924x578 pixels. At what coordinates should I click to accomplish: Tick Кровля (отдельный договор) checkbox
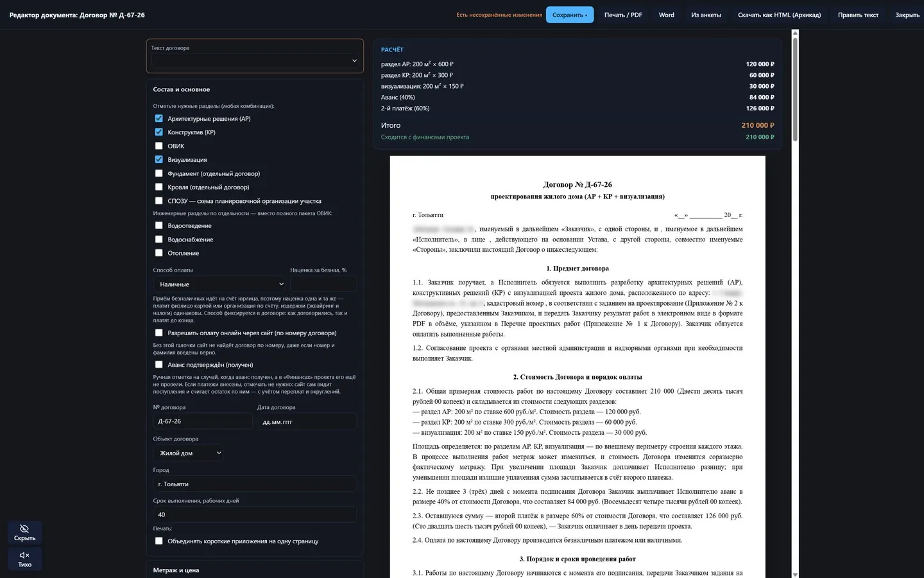coord(158,187)
